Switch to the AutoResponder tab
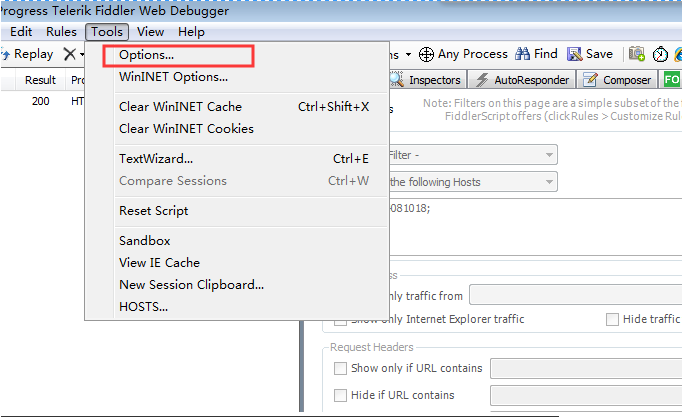Screen dimensions: 682x417 522,80
